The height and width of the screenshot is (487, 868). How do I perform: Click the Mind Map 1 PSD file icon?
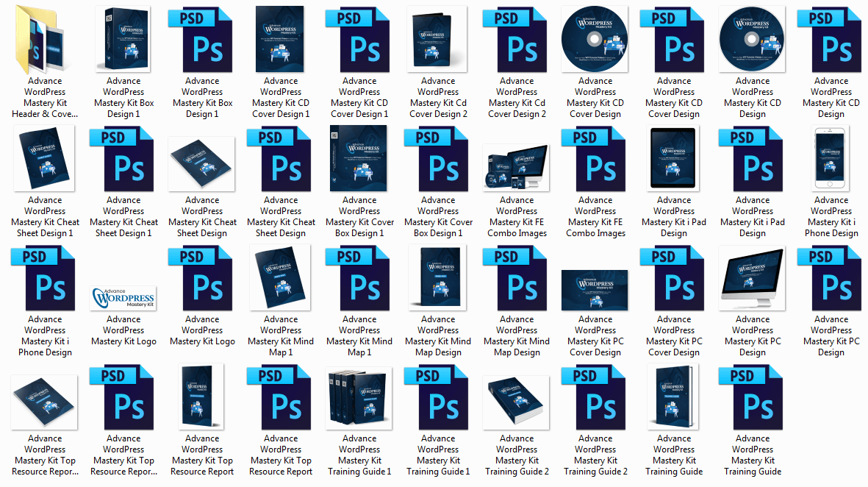pos(357,278)
